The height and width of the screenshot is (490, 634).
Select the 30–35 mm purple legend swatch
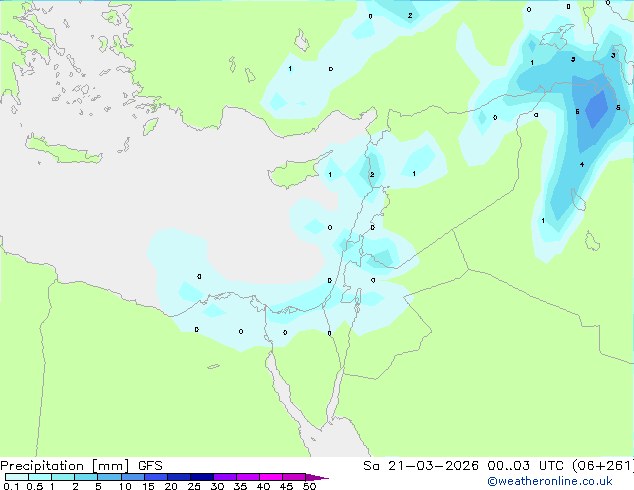(x=225, y=477)
